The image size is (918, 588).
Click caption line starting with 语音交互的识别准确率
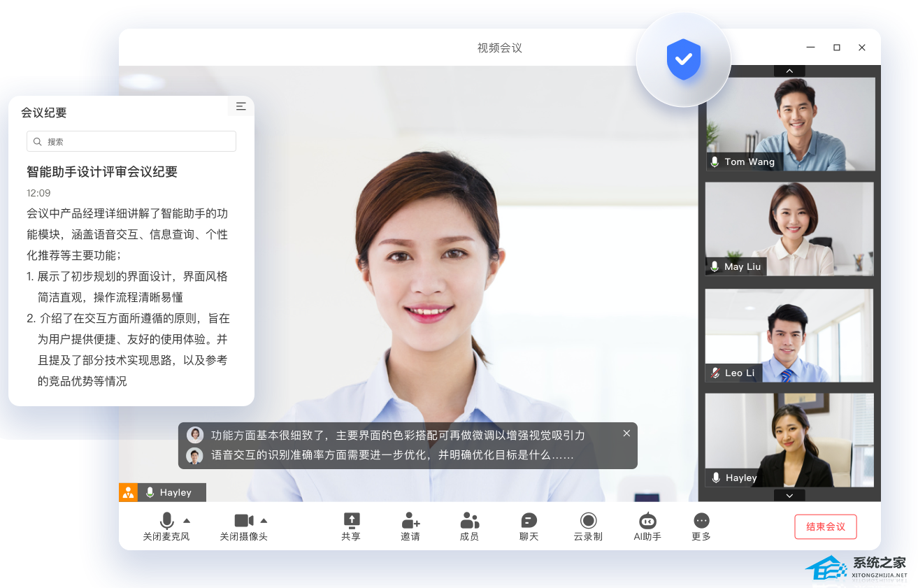[392, 455]
